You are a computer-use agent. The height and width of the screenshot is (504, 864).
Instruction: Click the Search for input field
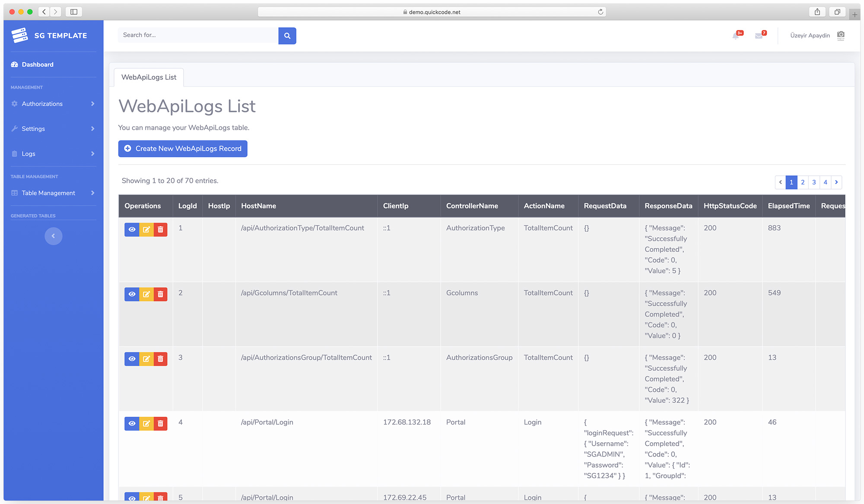pos(198,35)
